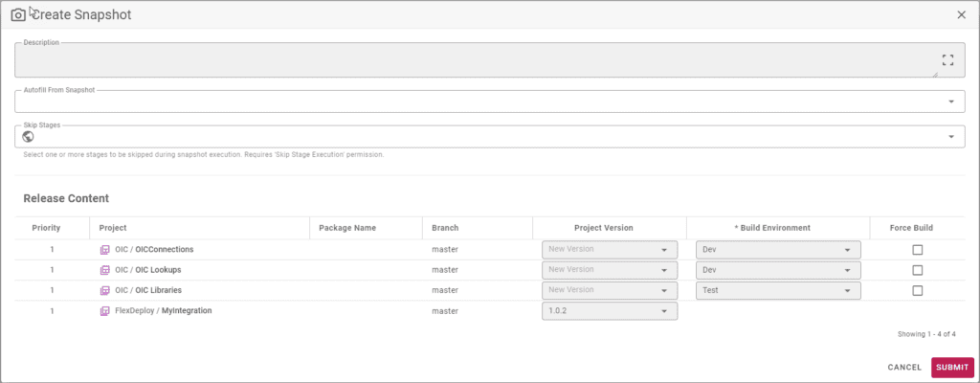The height and width of the screenshot is (383, 980).
Task: Expand the Description field to fullscreen
Action: point(947,60)
